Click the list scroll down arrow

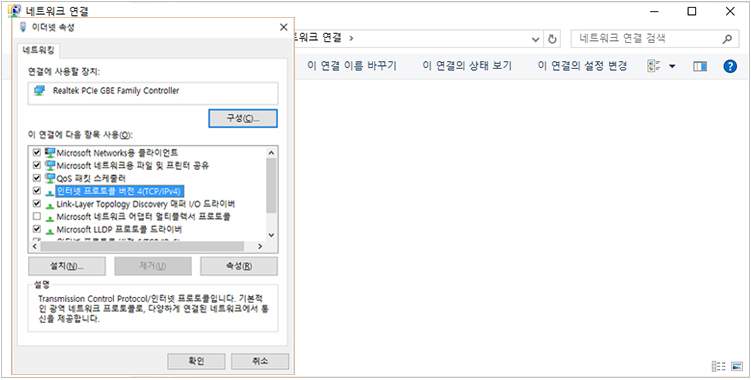(271, 235)
